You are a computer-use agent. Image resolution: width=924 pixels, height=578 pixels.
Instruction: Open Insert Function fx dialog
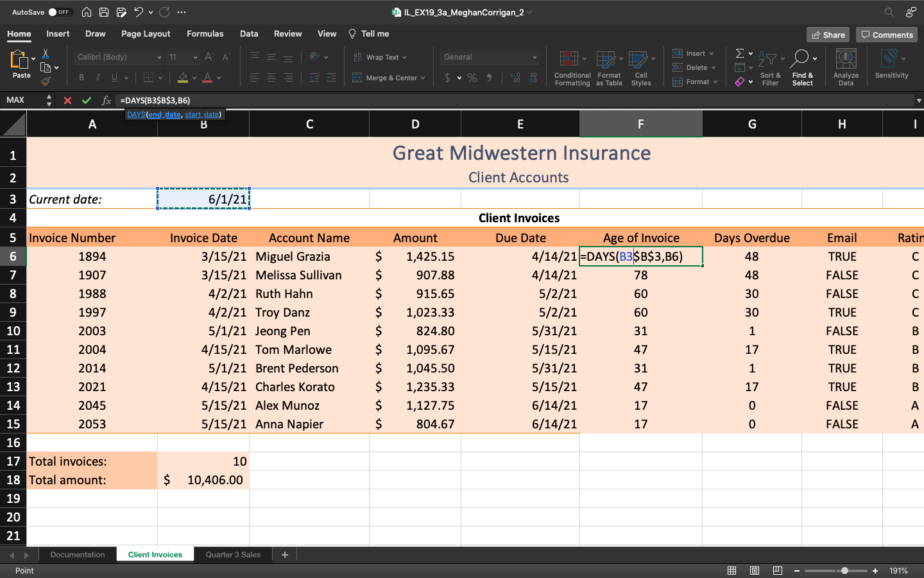click(x=107, y=100)
